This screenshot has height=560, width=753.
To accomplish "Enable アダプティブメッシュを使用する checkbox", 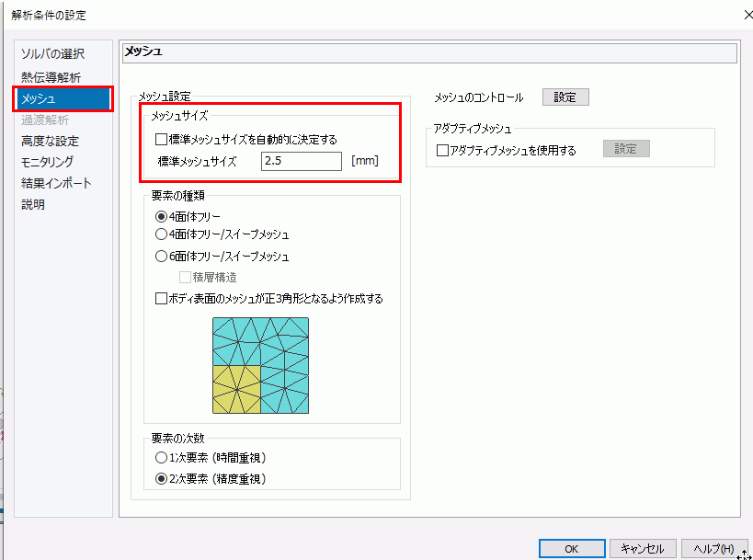I will (443, 151).
